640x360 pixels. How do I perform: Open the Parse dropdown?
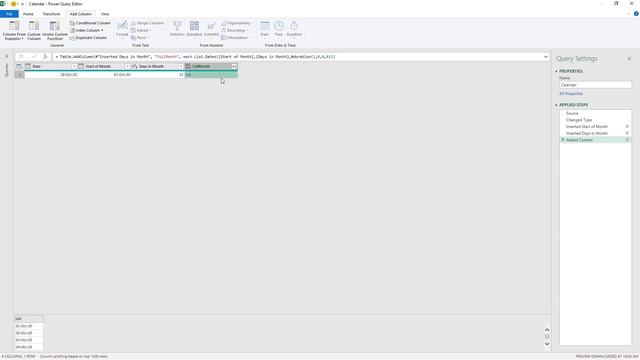point(140,38)
